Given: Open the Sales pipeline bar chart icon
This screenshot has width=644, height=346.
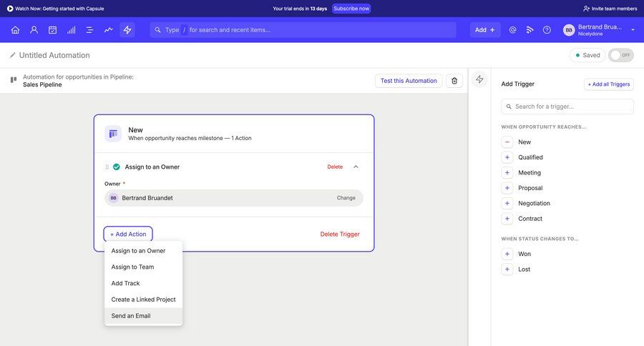Looking at the screenshot, I should [71, 30].
